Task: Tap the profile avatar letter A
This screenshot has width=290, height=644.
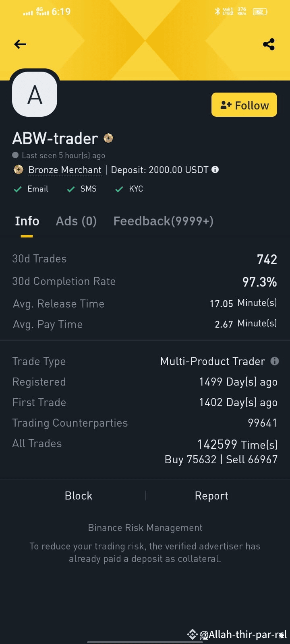Action: 35,95
